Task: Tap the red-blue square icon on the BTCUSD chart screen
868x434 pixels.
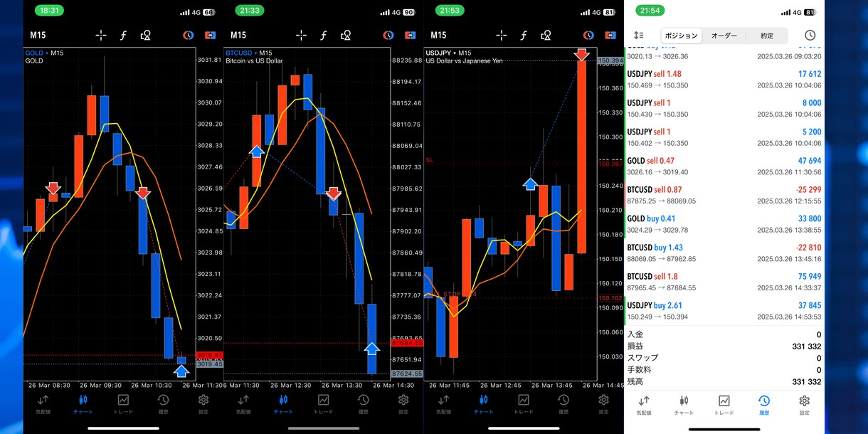Action: click(411, 35)
